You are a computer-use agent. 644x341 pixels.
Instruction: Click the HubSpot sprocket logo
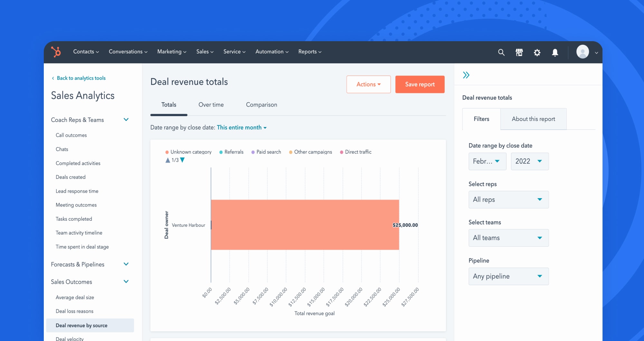pyautogui.click(x=55, y=52)
